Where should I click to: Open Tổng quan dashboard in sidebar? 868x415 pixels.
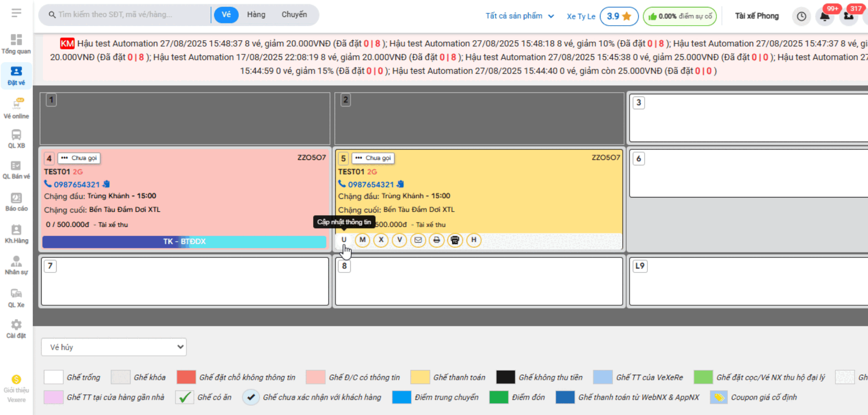point(16,44)
